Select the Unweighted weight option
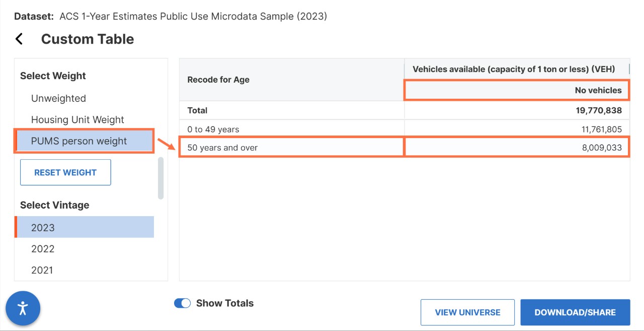 click(x=58, y=98)
